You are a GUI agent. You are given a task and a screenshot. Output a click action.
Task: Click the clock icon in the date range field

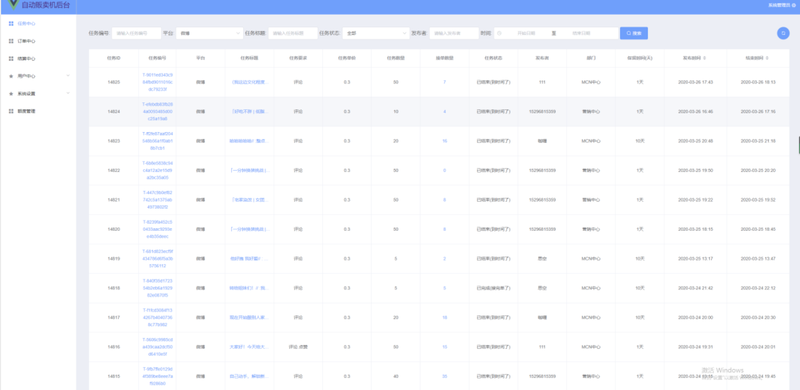(499, 33)
